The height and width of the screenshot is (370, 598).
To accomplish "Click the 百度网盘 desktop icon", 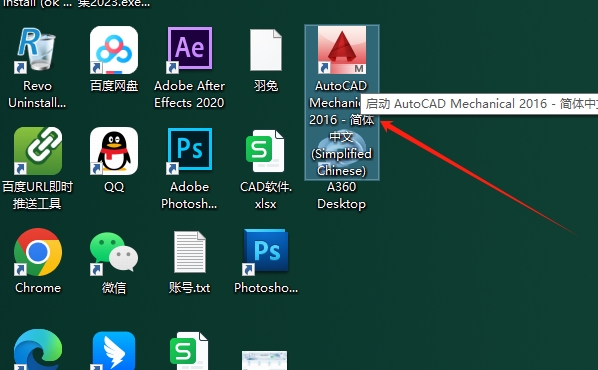I will [x=114, y=50].
